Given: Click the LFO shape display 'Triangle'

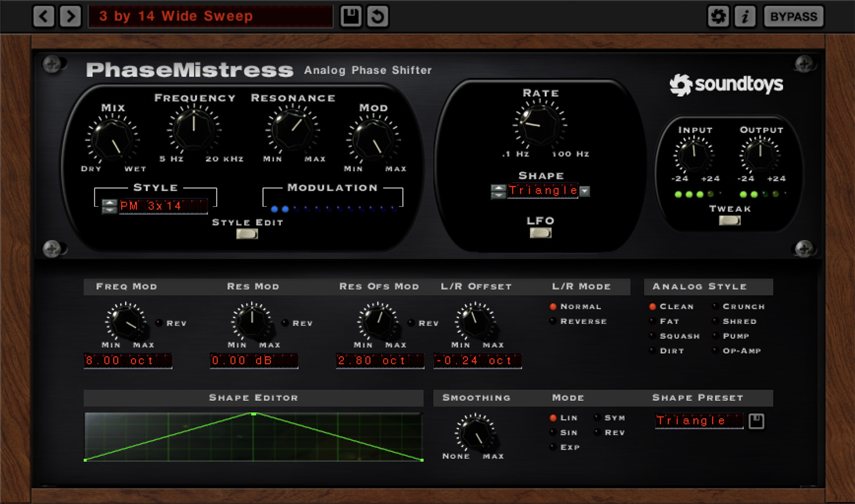Looking at the screenshot, I should tap(543, 191).
